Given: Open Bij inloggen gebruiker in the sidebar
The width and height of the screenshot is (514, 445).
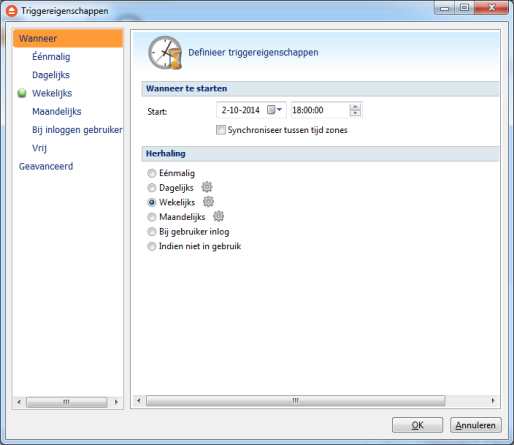Looking at the screenshot, I should [x=77, y=130].
